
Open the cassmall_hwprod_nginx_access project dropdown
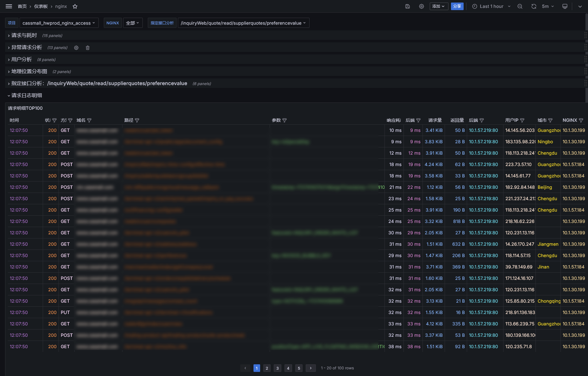coord(59,23)
